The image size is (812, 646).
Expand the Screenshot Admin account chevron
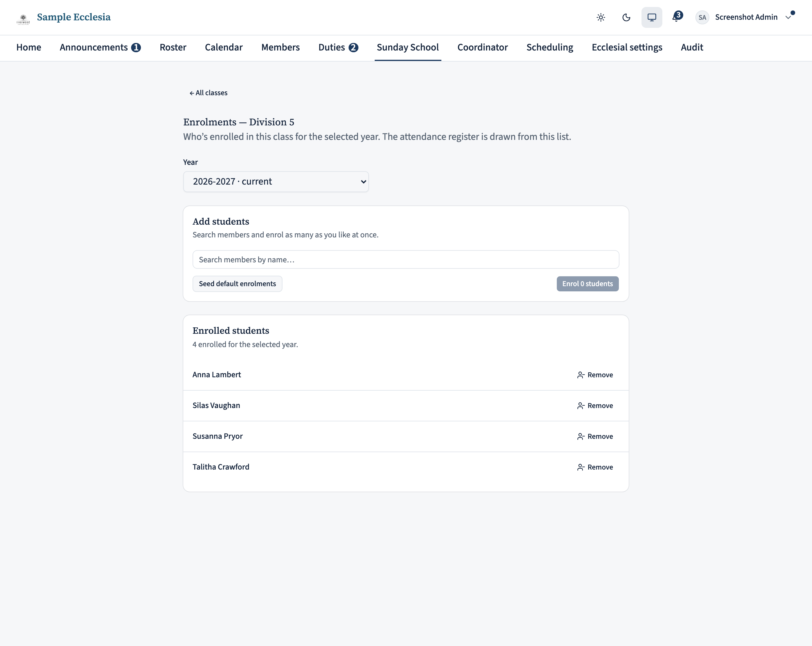(788, 17)
